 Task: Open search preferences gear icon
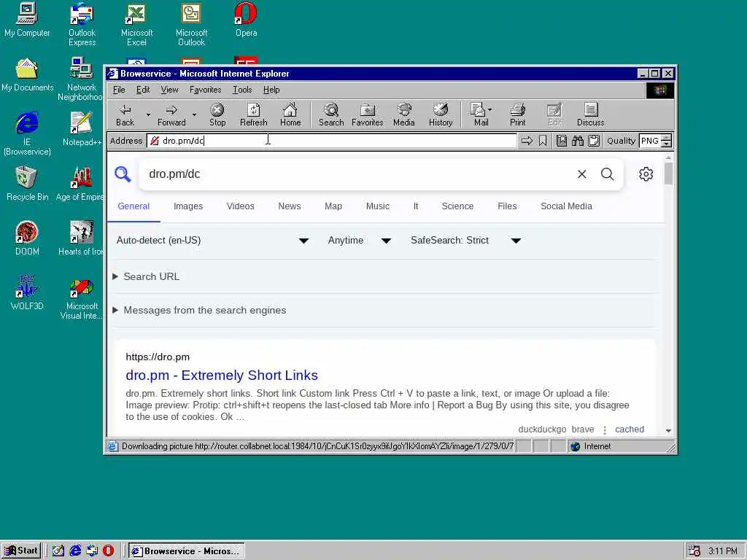pyautogui.click(x=646, y=174)
